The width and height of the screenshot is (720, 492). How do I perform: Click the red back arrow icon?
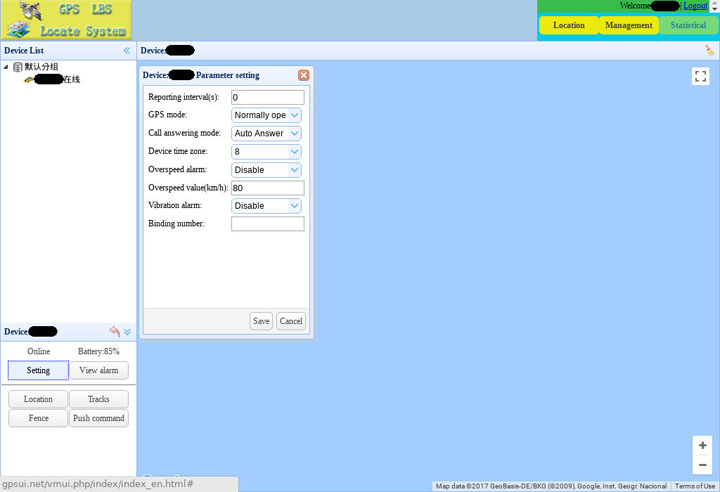tap(114, 331)
